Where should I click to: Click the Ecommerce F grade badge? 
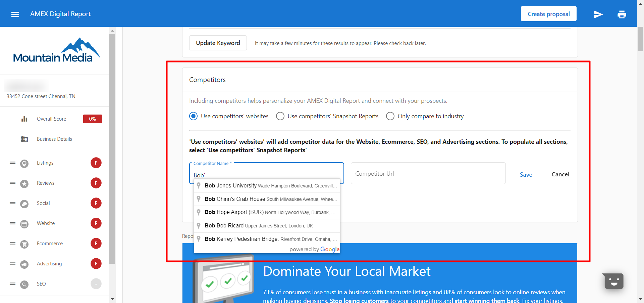(96, 244)
